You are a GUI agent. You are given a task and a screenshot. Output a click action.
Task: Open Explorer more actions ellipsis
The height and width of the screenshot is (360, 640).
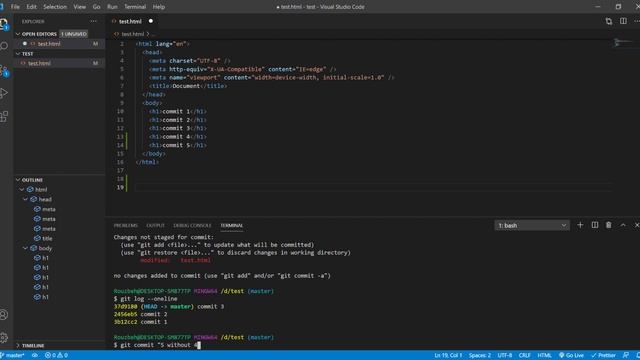click(x=93, y=21)
